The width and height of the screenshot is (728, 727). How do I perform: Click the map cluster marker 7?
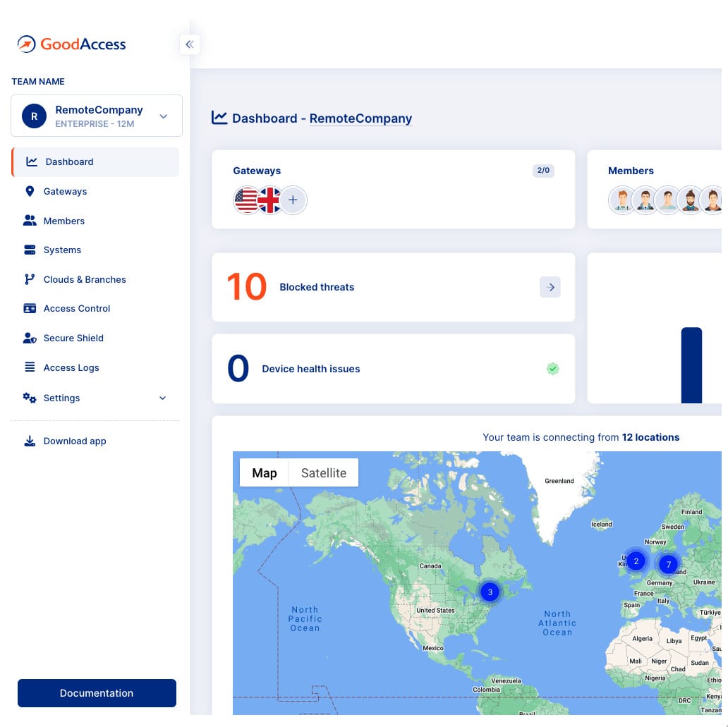coord(669,565)
